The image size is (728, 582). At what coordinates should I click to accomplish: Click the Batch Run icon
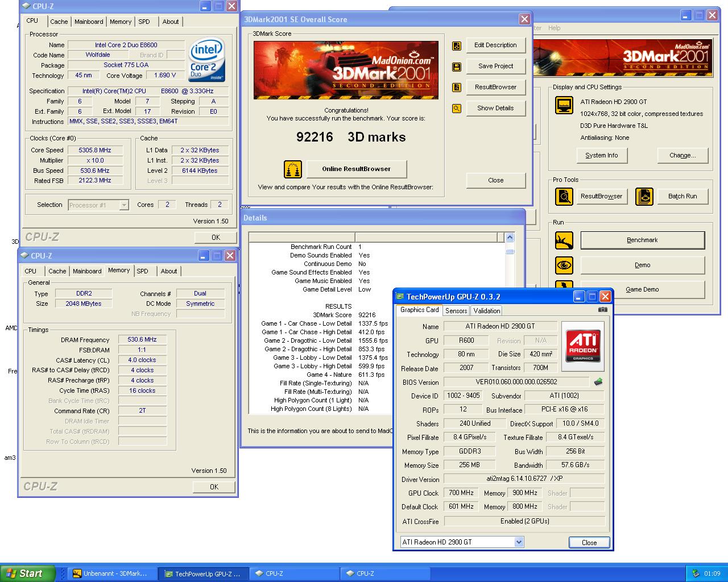pos(644,197)
